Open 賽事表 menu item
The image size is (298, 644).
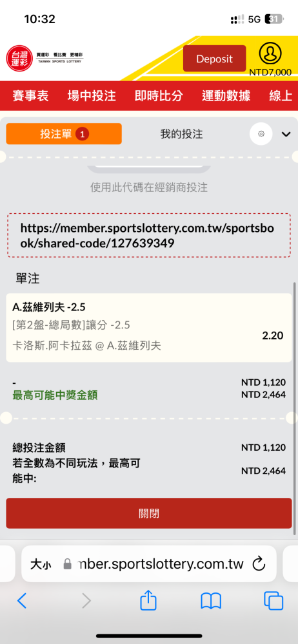pyautogui.click(x=30, y=96)
